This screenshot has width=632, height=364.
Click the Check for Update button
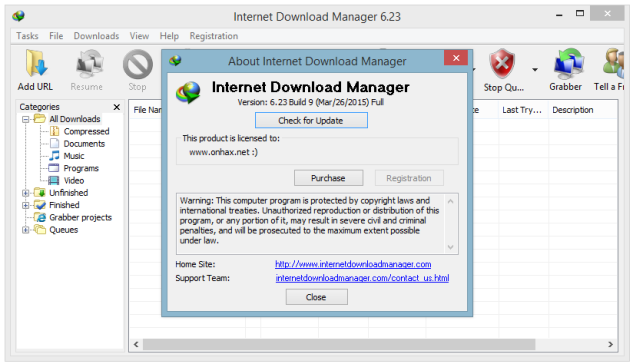tap(311, 121)
